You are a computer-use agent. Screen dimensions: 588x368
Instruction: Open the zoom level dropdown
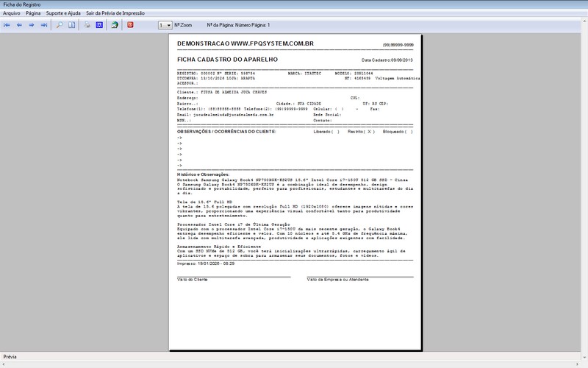point(165,25)
